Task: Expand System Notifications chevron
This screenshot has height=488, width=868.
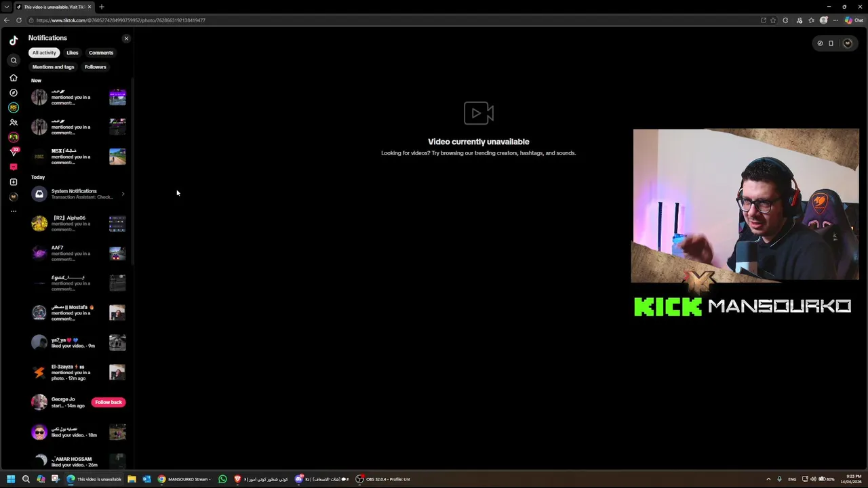Action: click(123, 194)
